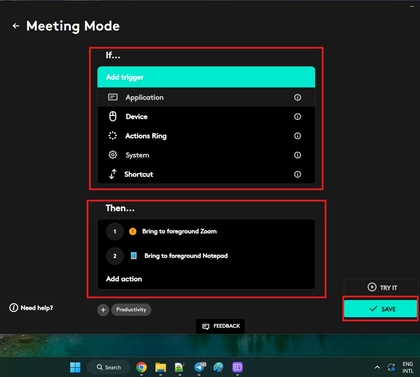Click the plus button to add tag
This screenshot has height=377, width=420.
(x=103, y=310)
